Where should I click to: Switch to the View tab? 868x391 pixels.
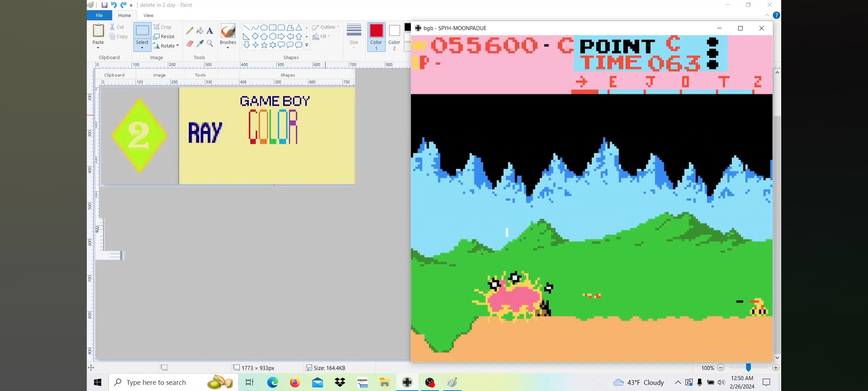tap(148, 15)
